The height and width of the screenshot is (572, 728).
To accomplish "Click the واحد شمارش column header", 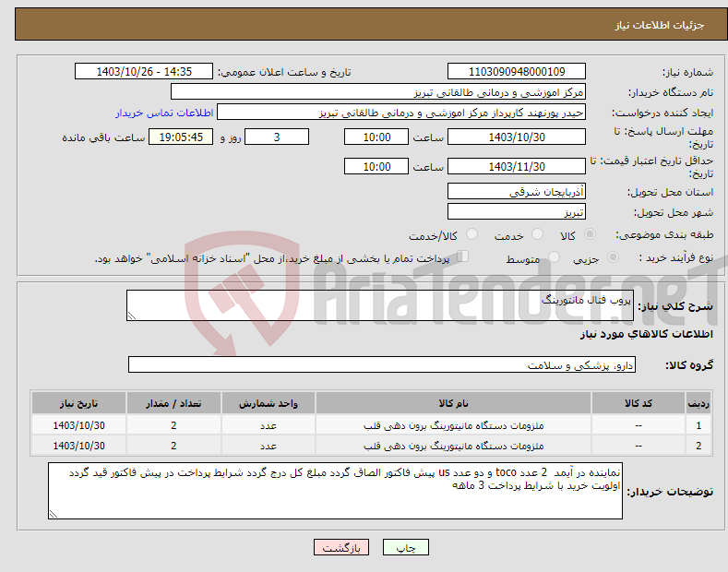I will click(269, 403).
